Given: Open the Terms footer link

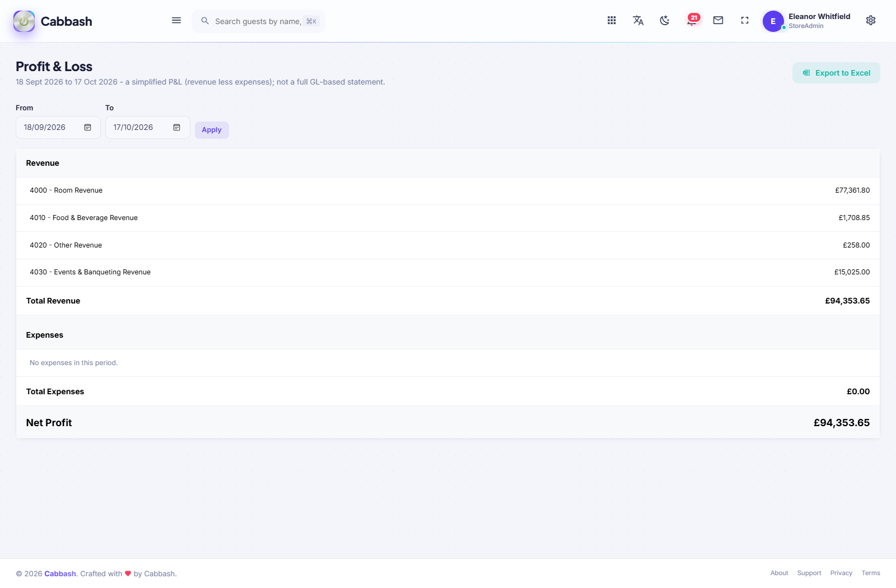Looking at the screenshot, I should [871, 573].
